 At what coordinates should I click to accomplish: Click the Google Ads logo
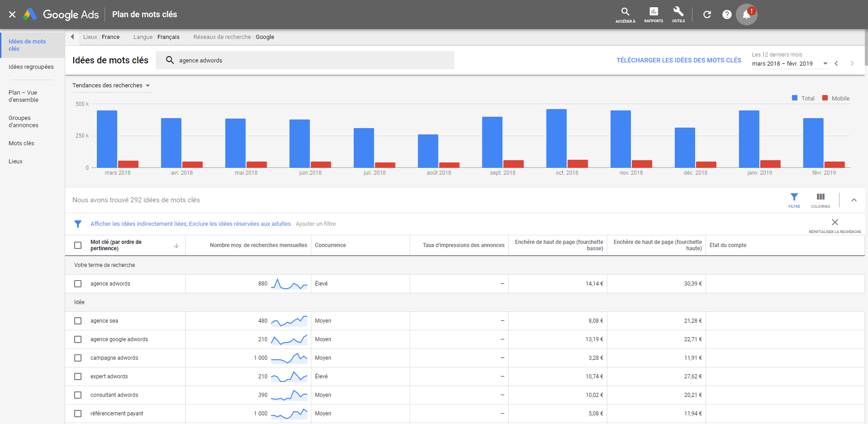click(x=61, y=14)
